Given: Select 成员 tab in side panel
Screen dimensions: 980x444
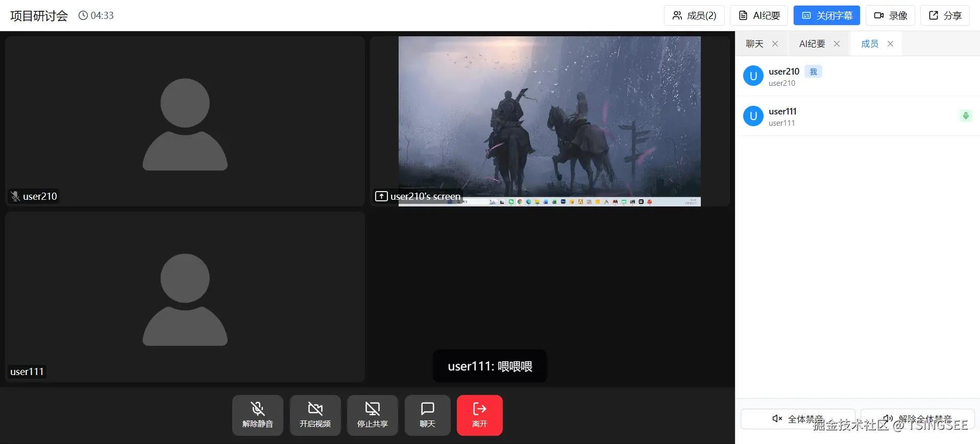Looking at the screenshot, I should [x=870, y=44].
